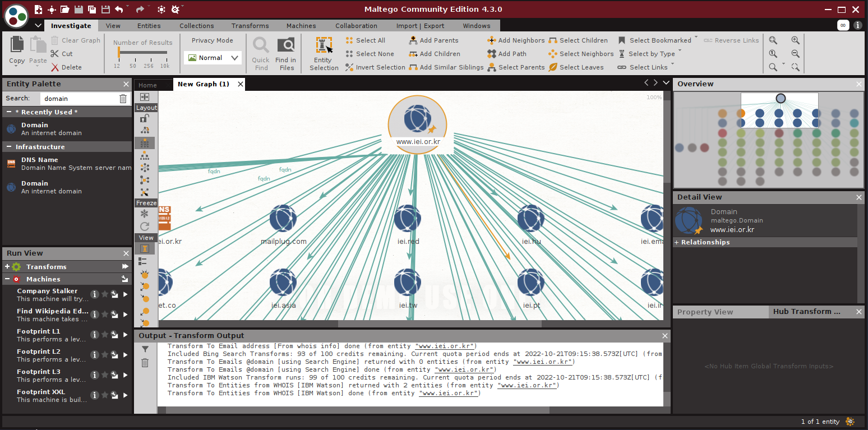Click the Maltego logo application button
Image resolution: width=868 pixels, height=430 pixels.
click(16, 16)
